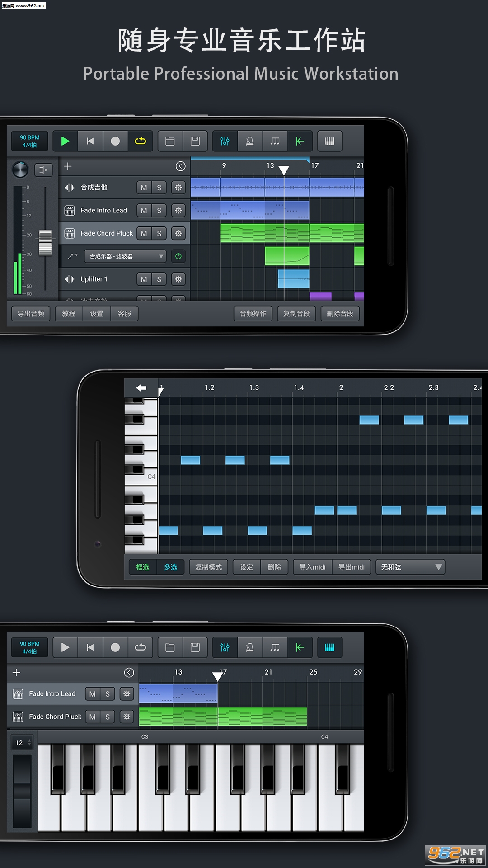Viewport: 488px width, 868px height.
Task: Click the 复制模式 button
Action: tap(208, 567)
